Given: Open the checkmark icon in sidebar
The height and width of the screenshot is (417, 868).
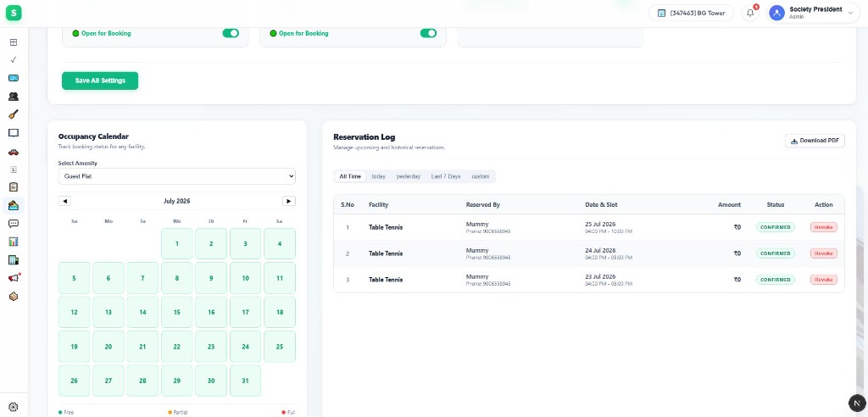Looking at the screenshot, I should click(x=14, y=60).
